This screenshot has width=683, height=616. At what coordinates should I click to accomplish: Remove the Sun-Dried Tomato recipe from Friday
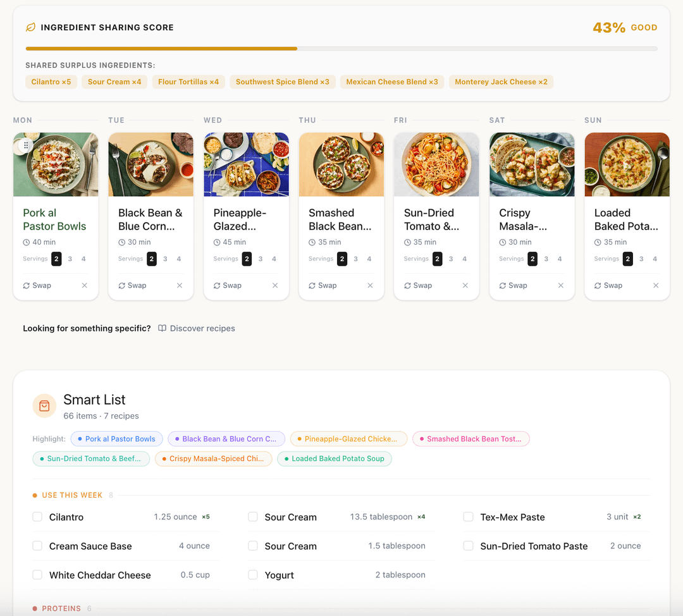pos(465,286)
